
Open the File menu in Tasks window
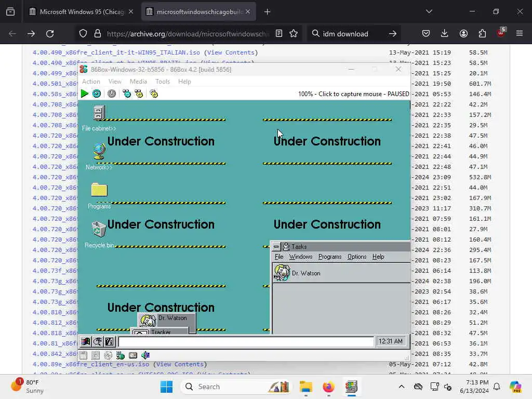(x=279, y=257)
